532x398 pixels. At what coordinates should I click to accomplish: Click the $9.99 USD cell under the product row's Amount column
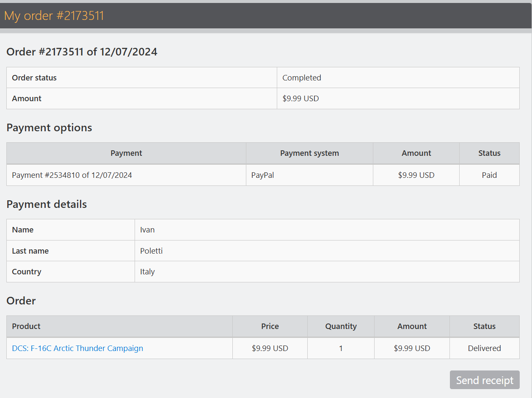[412, 348]
